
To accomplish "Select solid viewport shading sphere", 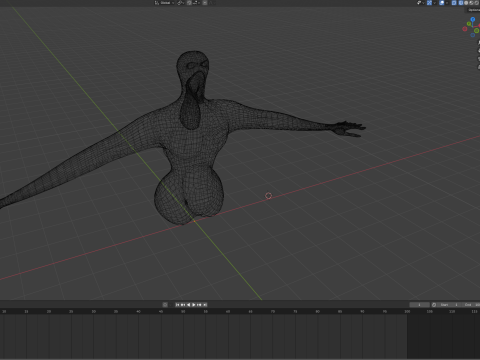I will point(466,3).
